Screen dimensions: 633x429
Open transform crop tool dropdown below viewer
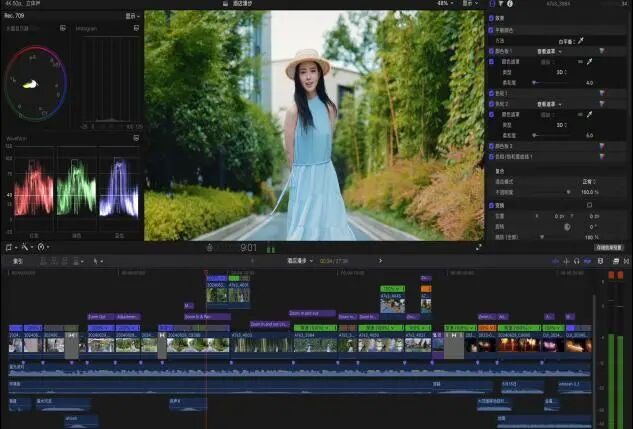tap(11, 247)
